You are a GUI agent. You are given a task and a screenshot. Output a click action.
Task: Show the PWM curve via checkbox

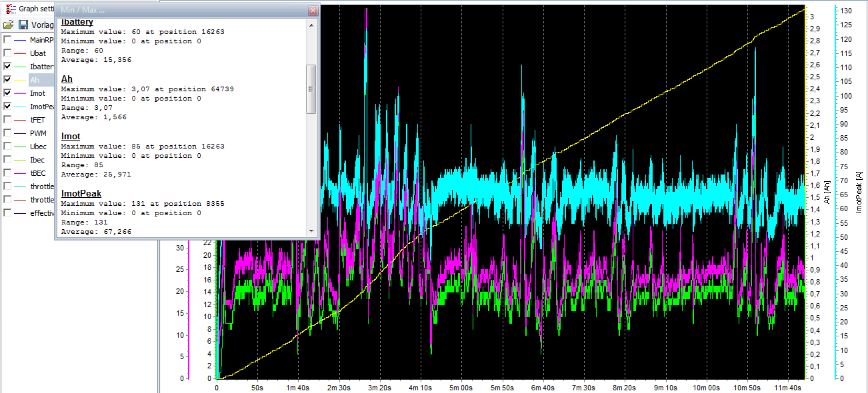point(7,133)
